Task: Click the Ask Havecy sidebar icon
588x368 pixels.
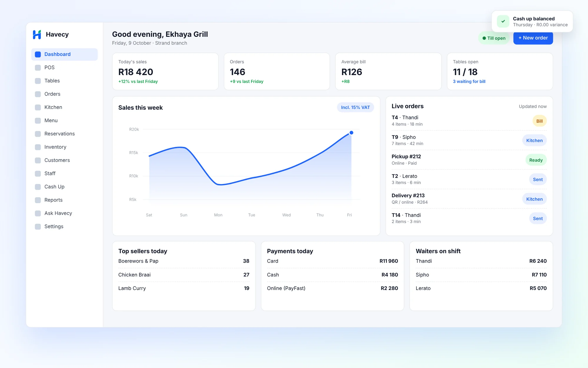Action: (38, 213)
